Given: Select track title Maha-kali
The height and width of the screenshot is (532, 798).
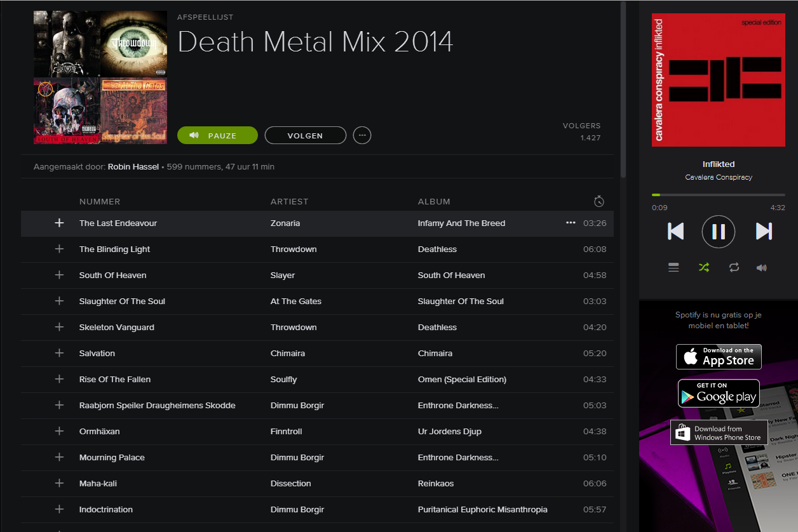Looking at the screenshot, I should [x=98, y=483].
